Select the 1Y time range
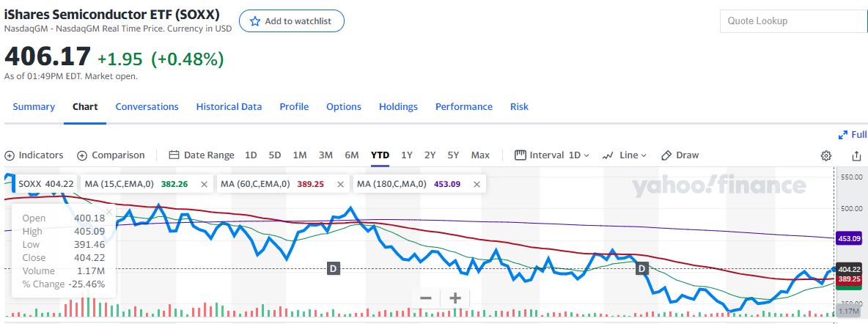 pyautogui.click(x=407, y=155)
